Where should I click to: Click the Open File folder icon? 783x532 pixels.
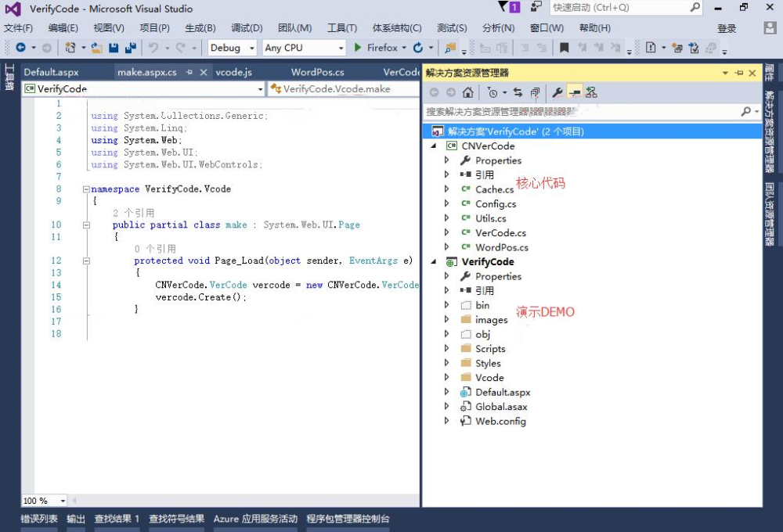pos(97,48)
